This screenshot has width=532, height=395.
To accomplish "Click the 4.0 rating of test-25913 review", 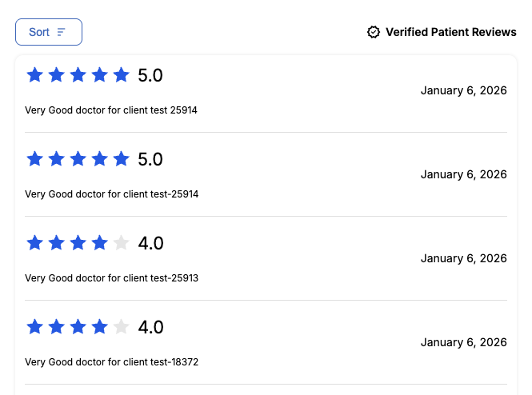I will (x=150, y=243).
